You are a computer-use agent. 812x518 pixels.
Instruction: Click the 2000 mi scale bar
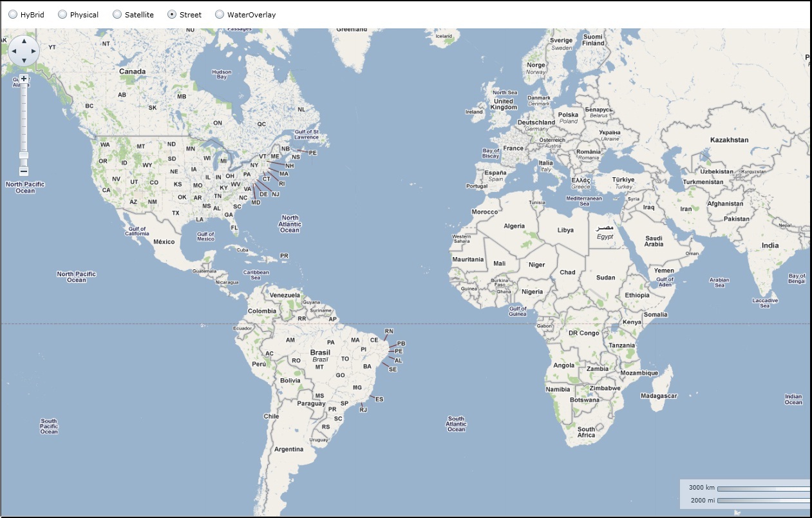click(764, 501)
